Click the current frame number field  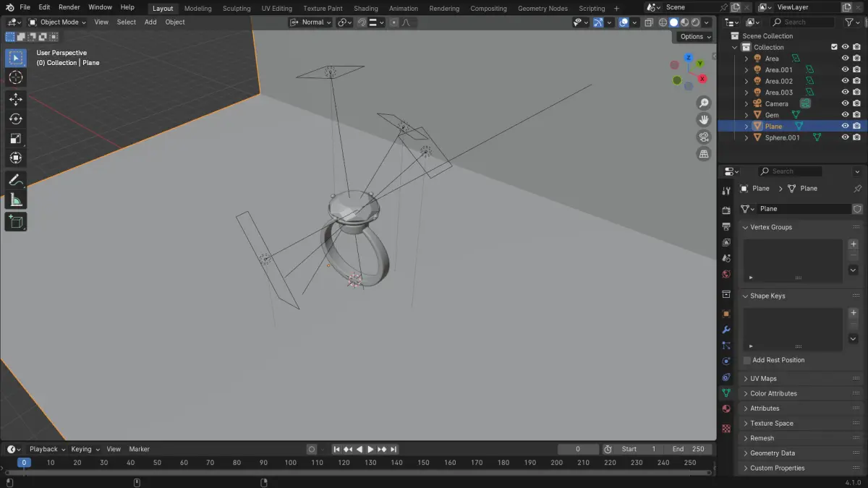pos(578,449)
